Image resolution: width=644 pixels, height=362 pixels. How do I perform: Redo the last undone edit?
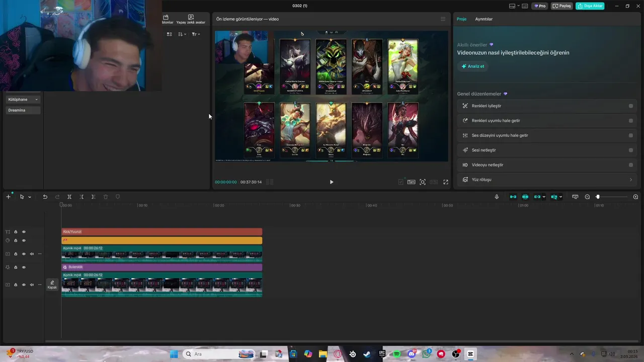click(x=57, y=197)
